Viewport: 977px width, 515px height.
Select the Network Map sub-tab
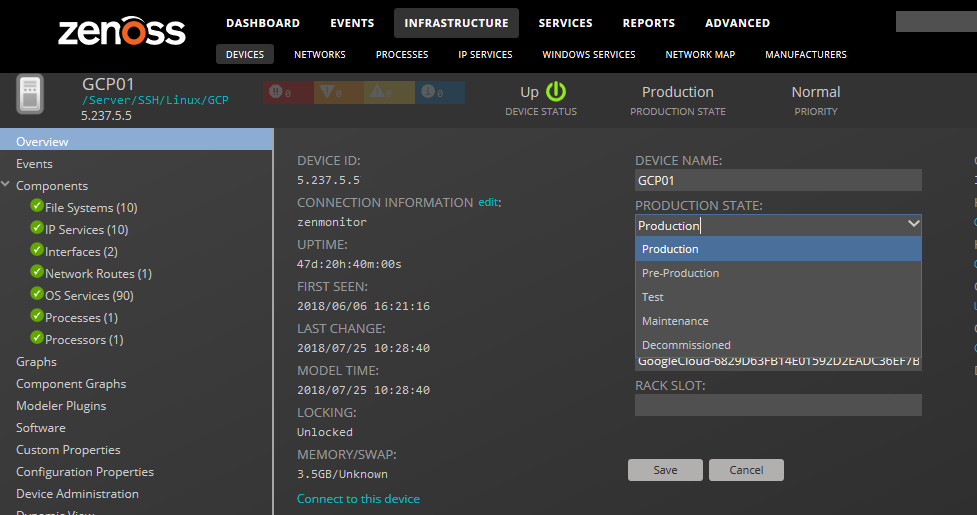click(x=700, y=54)
